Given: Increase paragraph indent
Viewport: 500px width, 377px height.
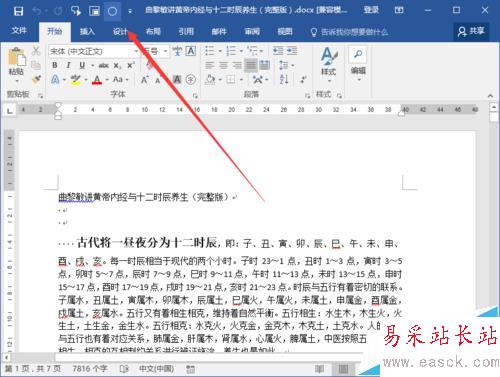Looking at the screenshot, I should [292, 51].
